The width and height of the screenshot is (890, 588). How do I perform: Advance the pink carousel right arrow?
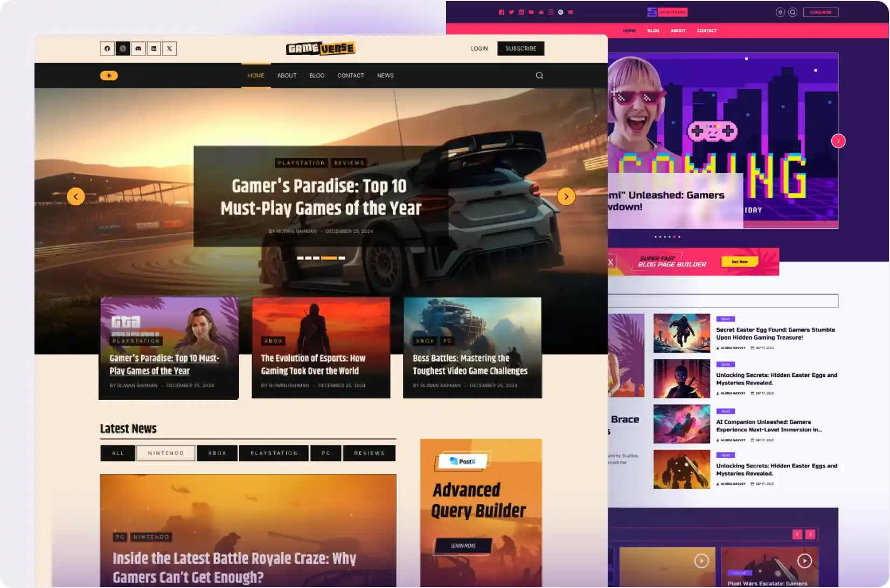click(x=838, y=141)
